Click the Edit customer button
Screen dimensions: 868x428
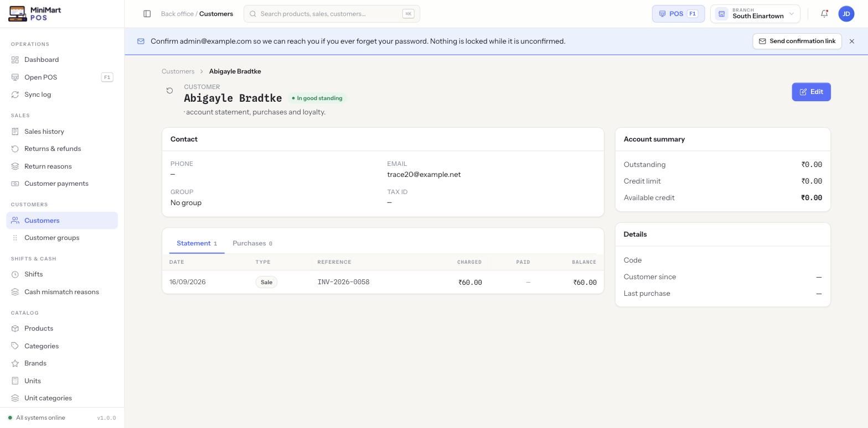[811, 92]
